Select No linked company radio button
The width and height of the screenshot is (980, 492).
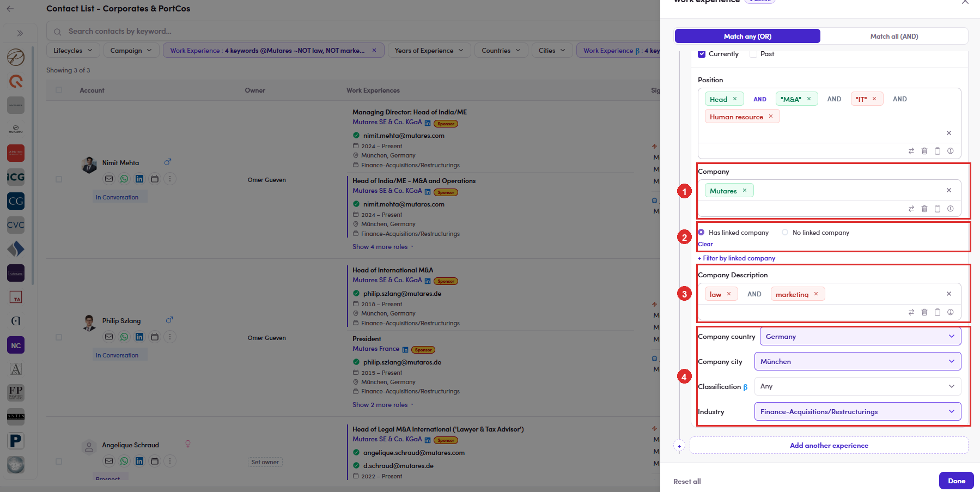pyautogui.click(x=785, y=232)
